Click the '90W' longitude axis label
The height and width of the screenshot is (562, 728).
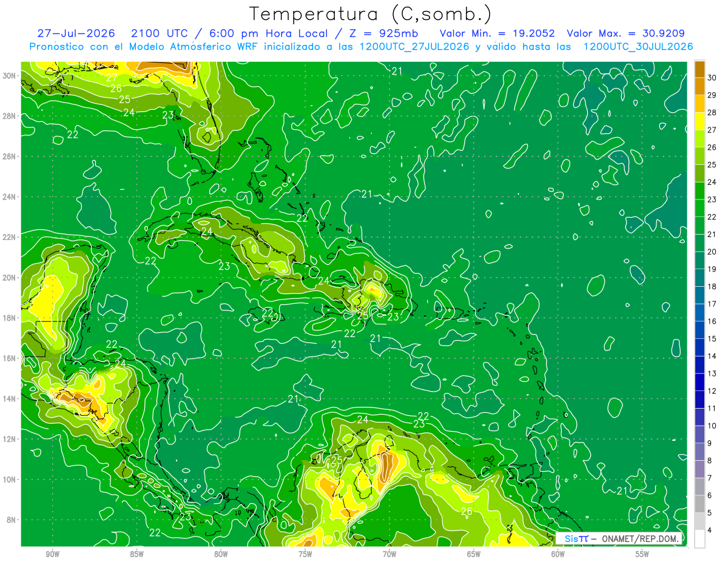pos(52,554)
